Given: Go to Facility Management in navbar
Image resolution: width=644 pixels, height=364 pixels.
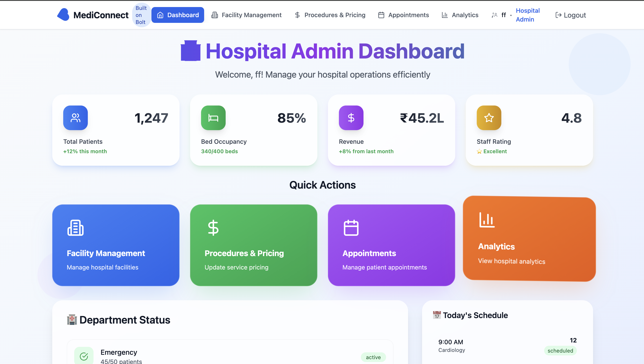Looking at the screenshot, I should pyautogui.click(x=246, y=15).
